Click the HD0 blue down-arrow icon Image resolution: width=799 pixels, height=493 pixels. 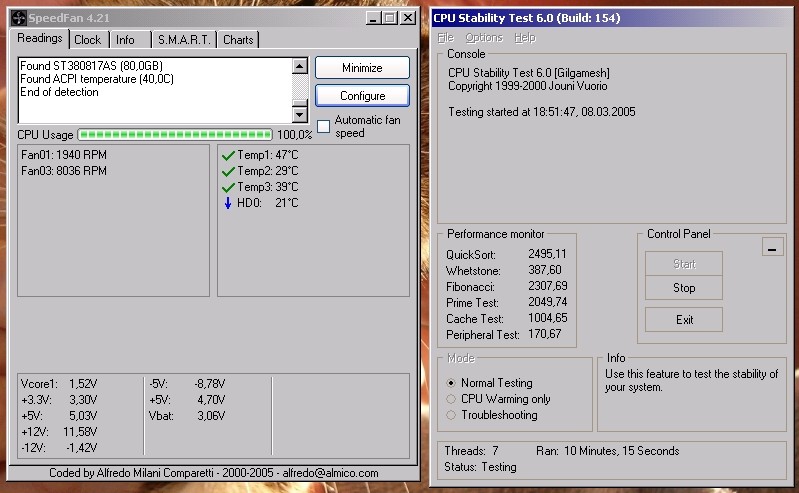coord(228,203)
